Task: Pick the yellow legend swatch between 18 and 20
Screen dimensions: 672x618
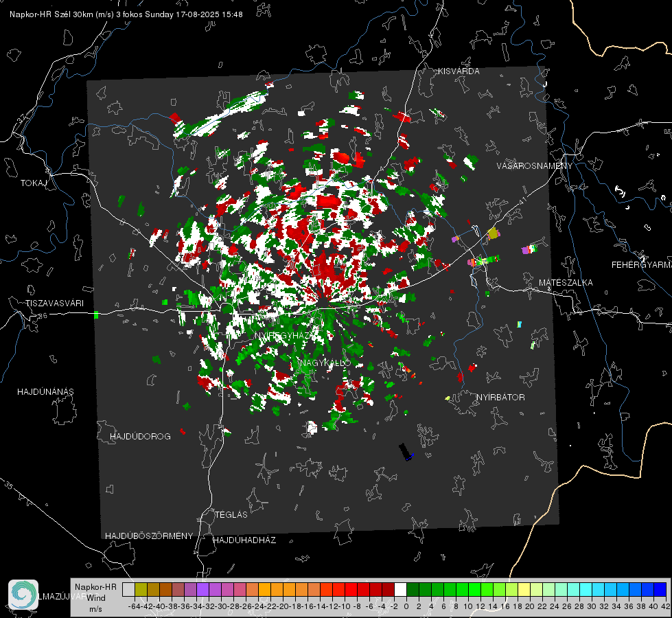Action: pos(524,590)
